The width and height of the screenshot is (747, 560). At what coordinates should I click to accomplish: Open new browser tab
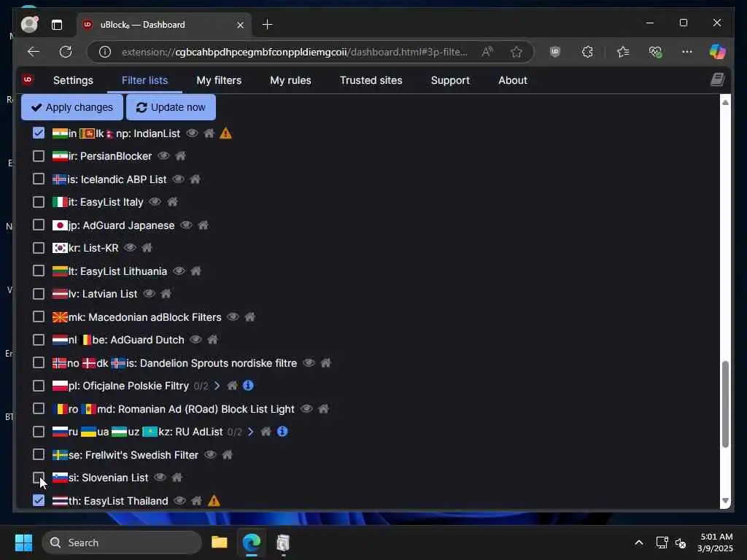tap(267, 24)
